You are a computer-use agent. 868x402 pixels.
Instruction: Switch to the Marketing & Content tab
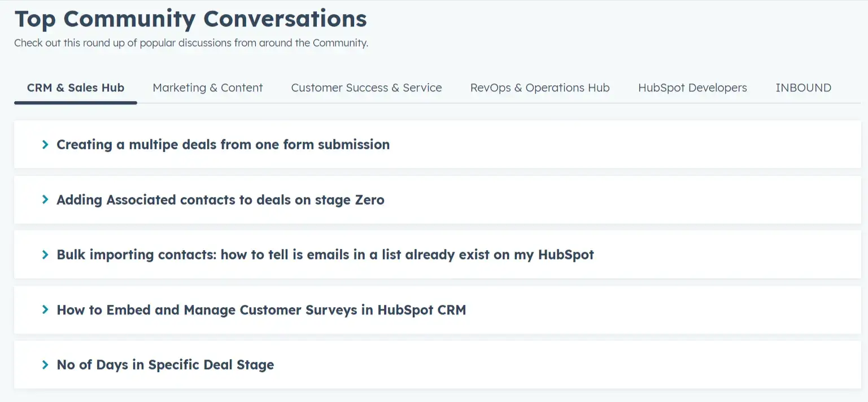click(208, 88)
